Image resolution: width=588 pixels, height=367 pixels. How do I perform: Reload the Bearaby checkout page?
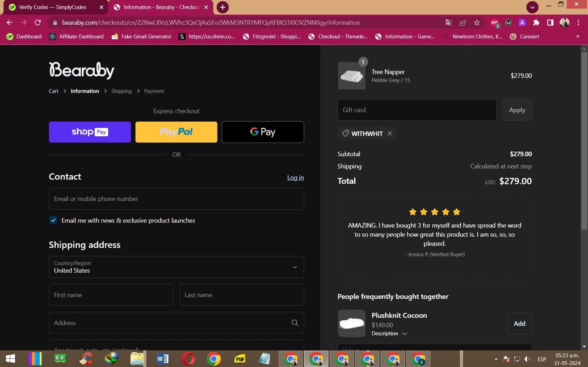coord(38,23)
